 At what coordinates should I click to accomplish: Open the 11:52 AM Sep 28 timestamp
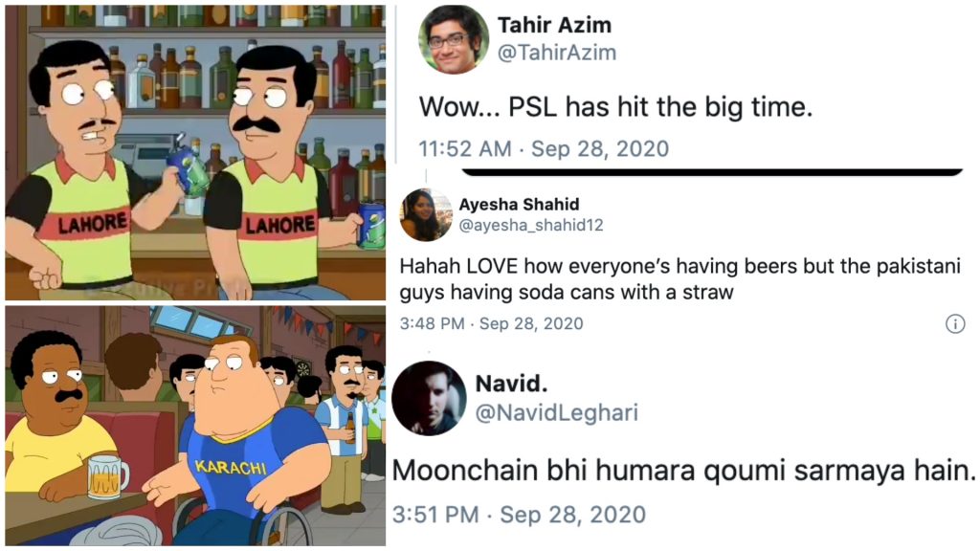pyautogui.click(x=544, y=148)
